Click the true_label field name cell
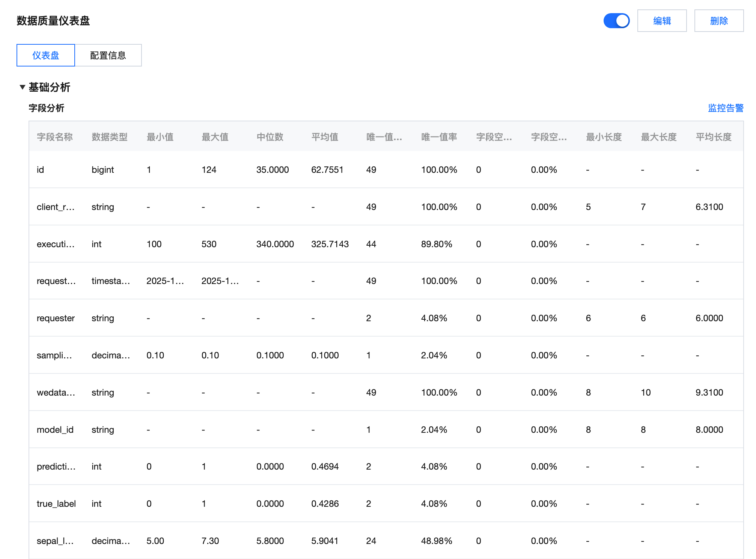The width and height of the screenshot is (756, 559). click(56, 504)
